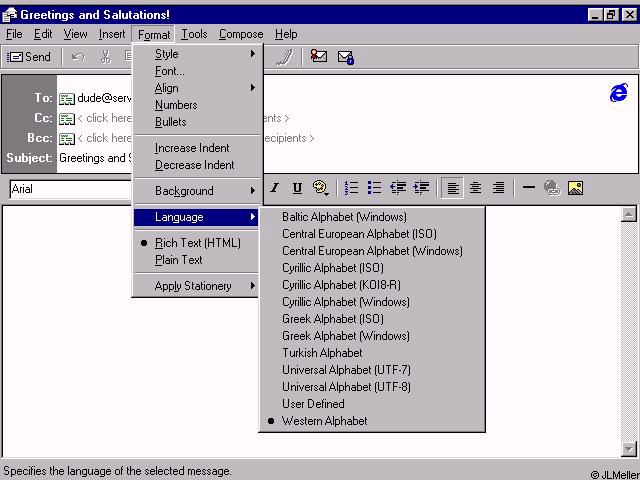Align text right icon
The width and height of the screenshot is (640, 480).
click(498, 188)
